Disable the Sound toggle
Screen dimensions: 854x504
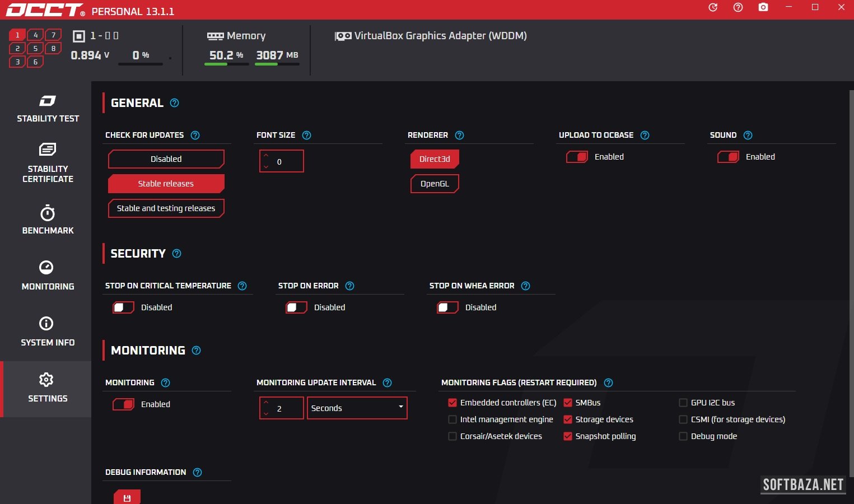click(728, 157)
